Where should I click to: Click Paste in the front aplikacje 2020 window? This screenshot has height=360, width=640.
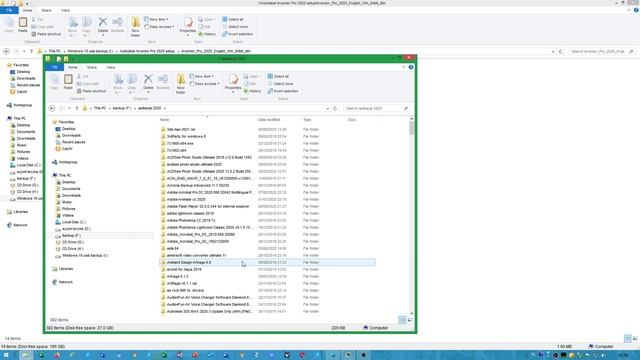coord(68,82)
